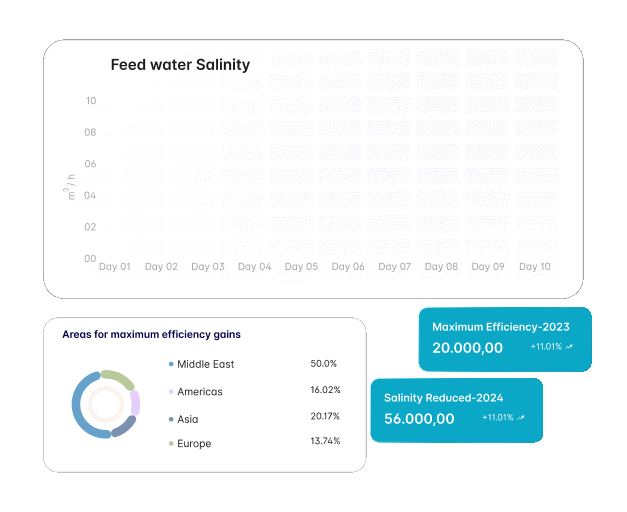Screen dimensions: 627x512
Task: Click the Europe 13.74% value
Action: (326, 441)
